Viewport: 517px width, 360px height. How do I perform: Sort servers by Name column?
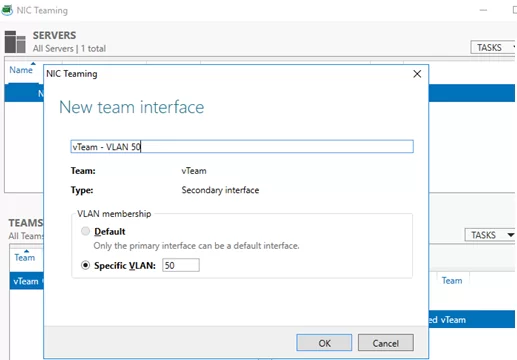click(x=21, y=70)
